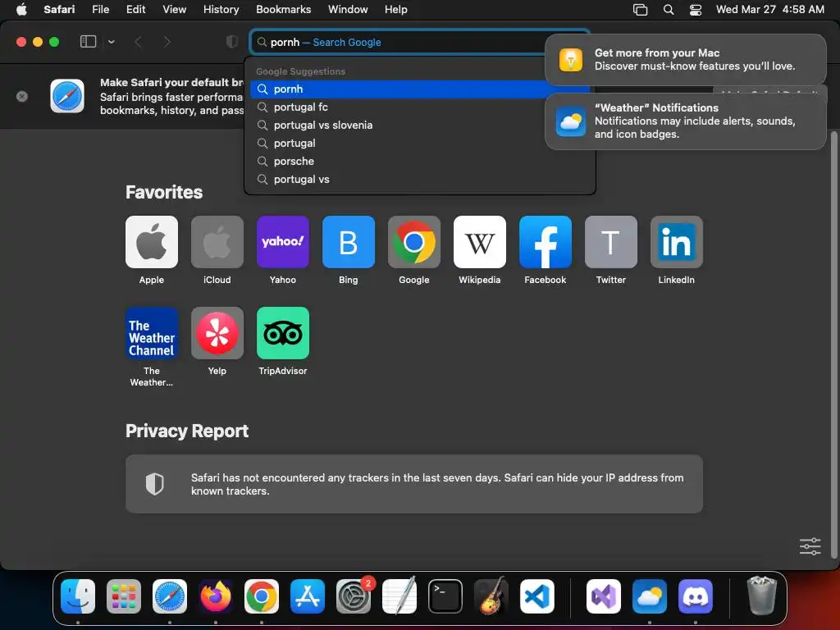Open the LinkedIn favorite

click(677, 242)
